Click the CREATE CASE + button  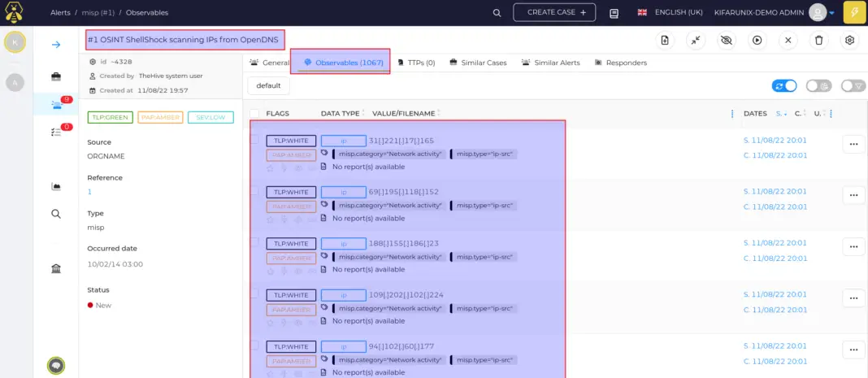click(554, 12)
